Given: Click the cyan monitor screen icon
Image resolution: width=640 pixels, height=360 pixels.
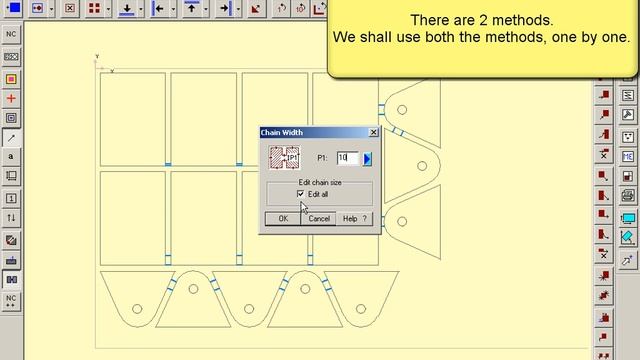Looking at the screenshot, I should (628, 219).
